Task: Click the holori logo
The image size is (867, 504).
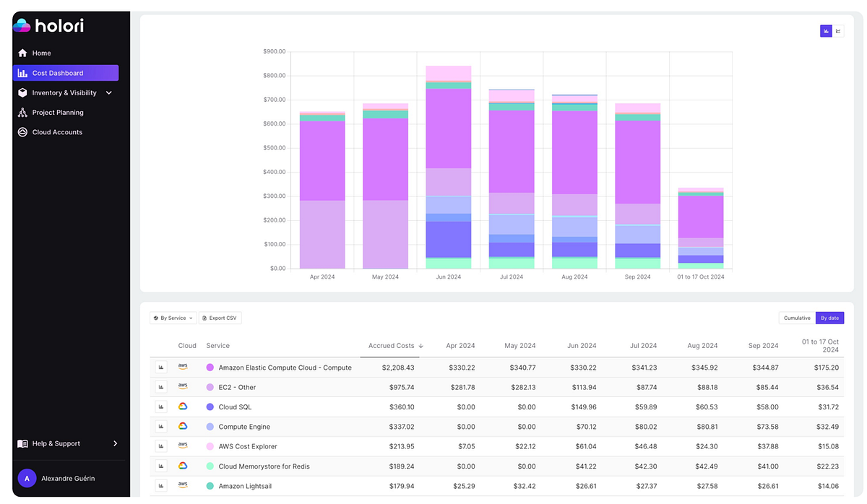Action: pos(48,25)
